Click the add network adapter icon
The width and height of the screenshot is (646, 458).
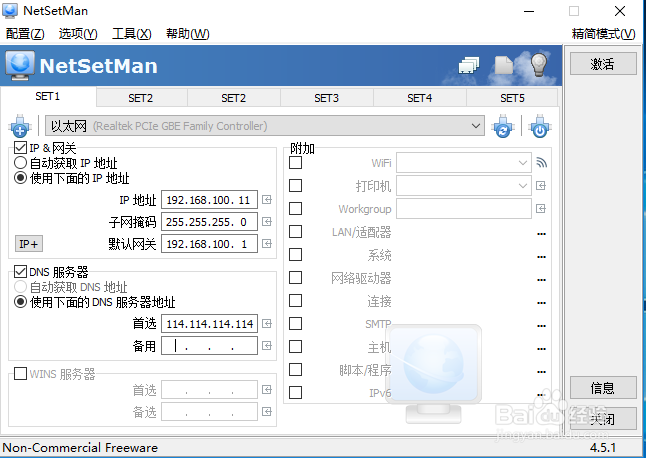pos(20,126)
